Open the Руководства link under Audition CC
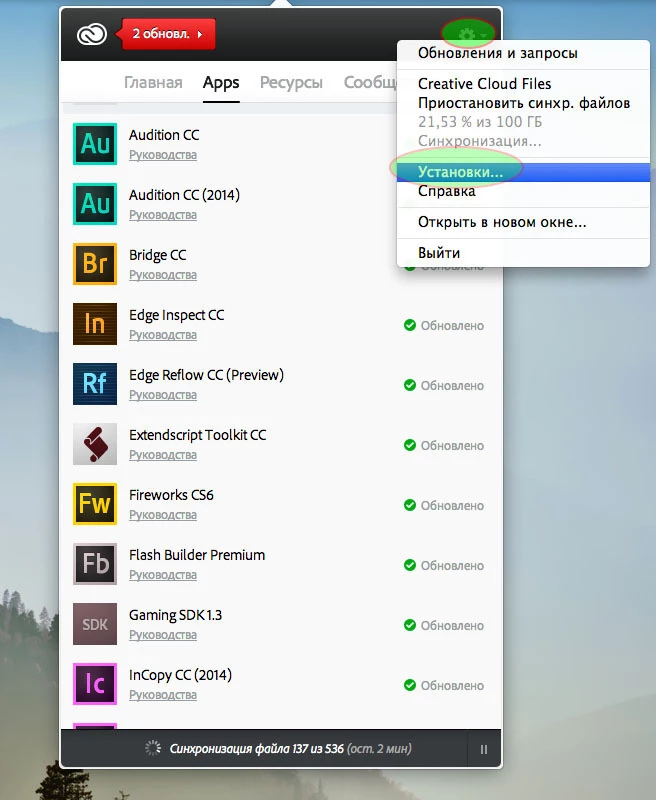Image resolution: width=656 pixels, height=800 pixels. (163, 155)
